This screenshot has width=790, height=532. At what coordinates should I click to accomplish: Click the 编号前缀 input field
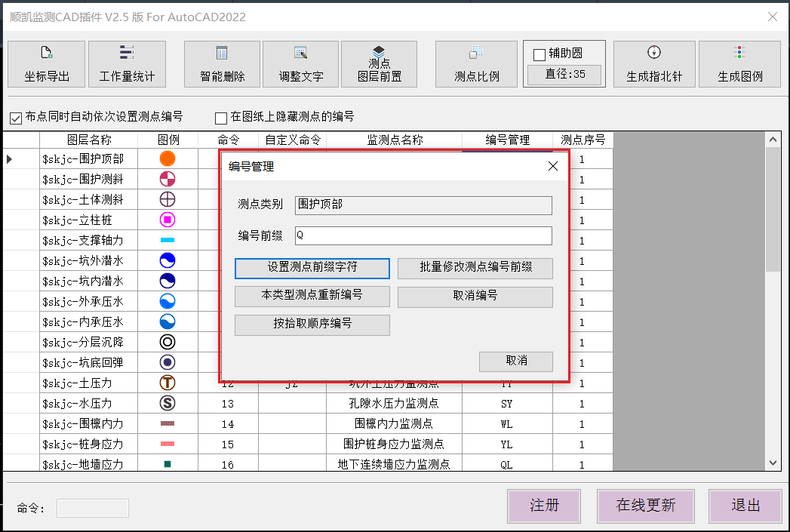423,236
